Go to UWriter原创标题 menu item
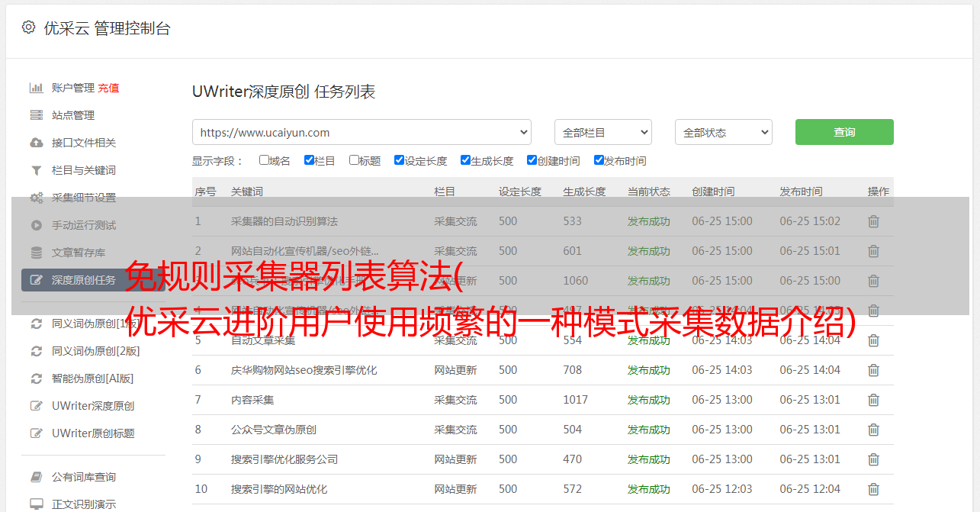 coord(93,433)
